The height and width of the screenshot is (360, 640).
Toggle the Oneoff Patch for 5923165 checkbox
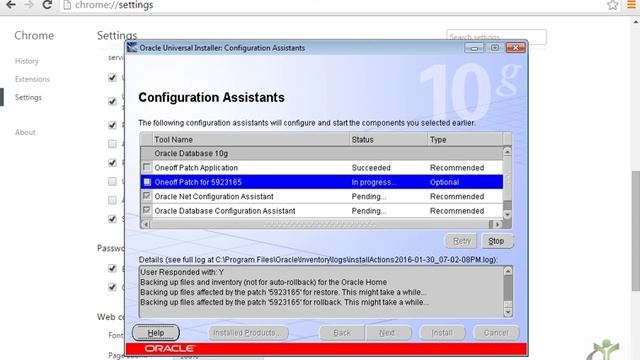click(x=147, y=182)
